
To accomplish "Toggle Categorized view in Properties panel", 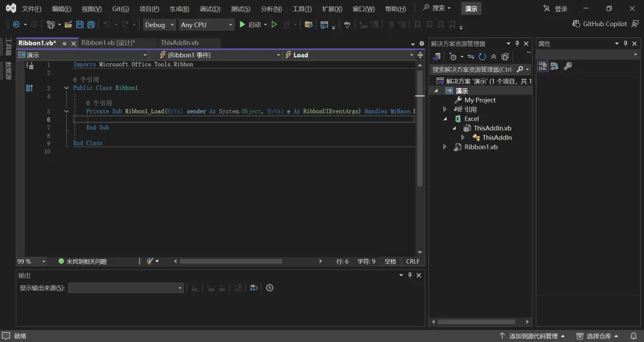I will pos(543,66).
